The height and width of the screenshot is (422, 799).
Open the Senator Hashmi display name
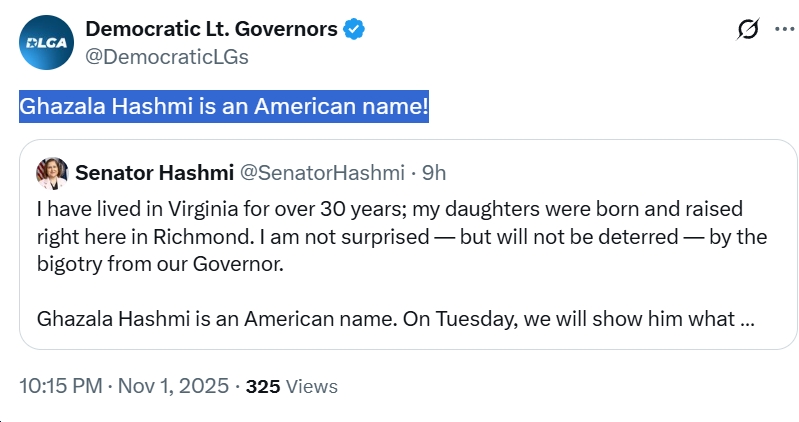tap(153, 172)
